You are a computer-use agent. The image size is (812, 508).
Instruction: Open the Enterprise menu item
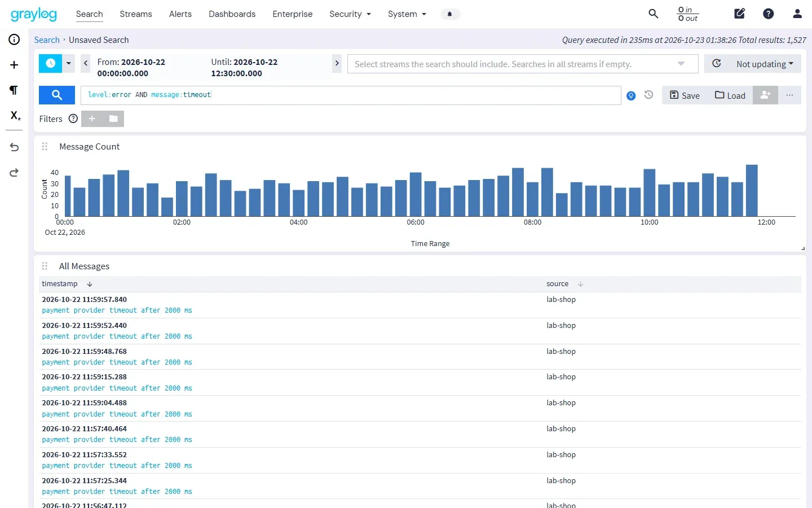(x=292, y=14)
